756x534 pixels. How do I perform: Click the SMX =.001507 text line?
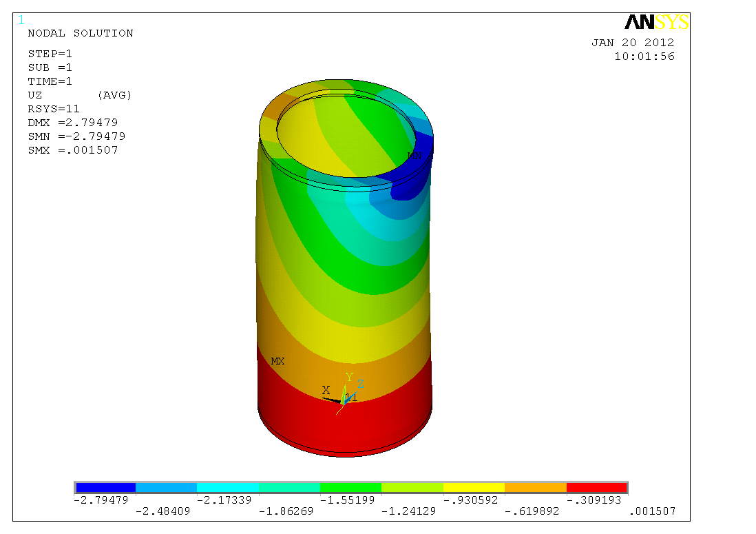point(73,150)
